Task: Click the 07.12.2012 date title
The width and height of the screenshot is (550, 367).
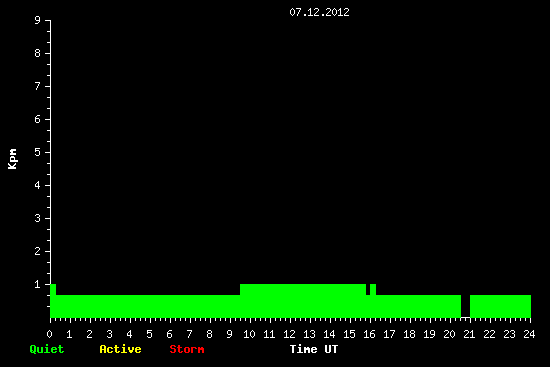Action: coord(319,12)
